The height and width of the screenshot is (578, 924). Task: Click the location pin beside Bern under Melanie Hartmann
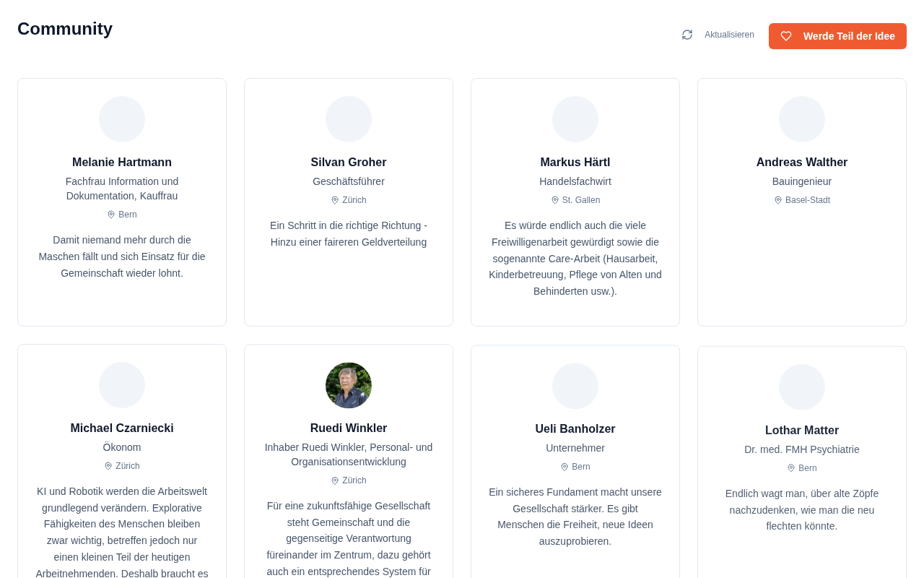click(x=111, y=215)
